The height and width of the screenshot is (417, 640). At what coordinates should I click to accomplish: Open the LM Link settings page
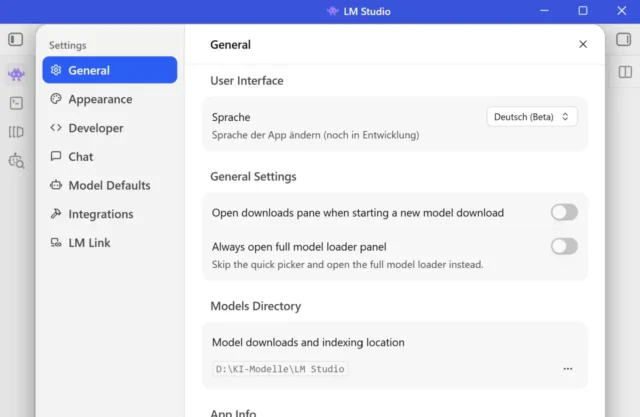click(89, 243)
